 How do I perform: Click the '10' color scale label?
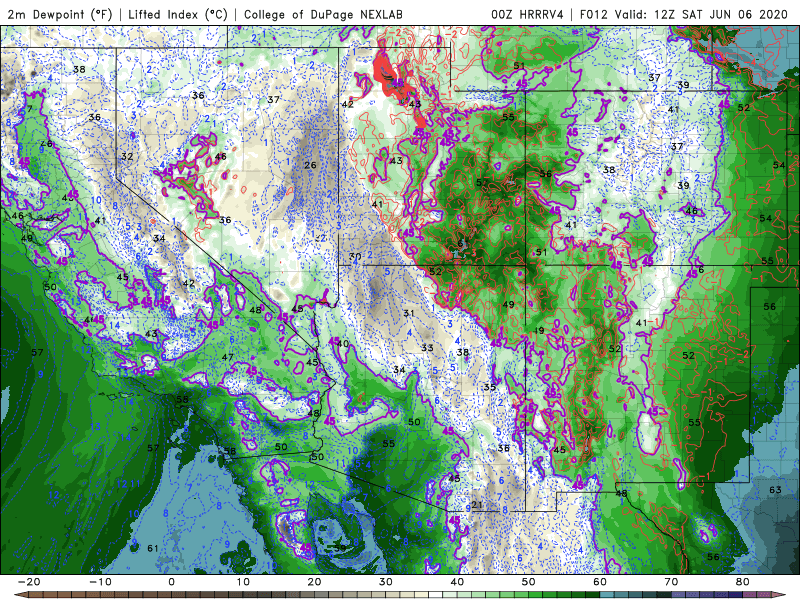tap(243, 582)
